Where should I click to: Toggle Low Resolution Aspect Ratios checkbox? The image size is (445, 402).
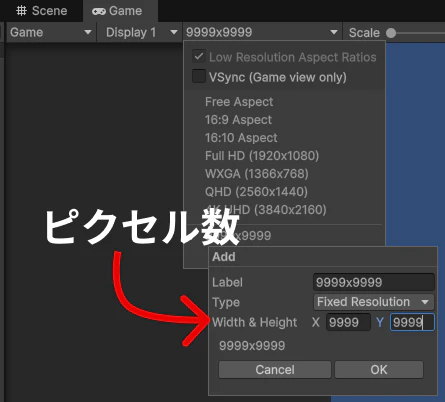pyautogui.click(x=199, y=56)
